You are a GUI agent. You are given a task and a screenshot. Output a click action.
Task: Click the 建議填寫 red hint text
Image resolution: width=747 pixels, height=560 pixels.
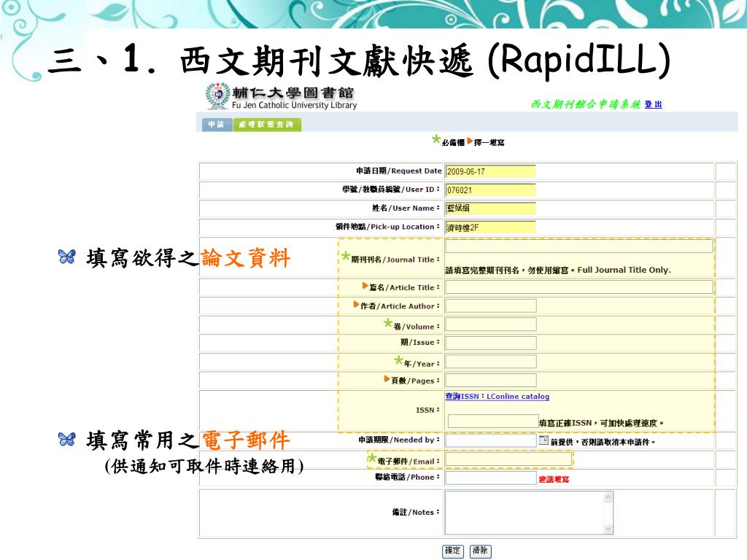point(554,479)
